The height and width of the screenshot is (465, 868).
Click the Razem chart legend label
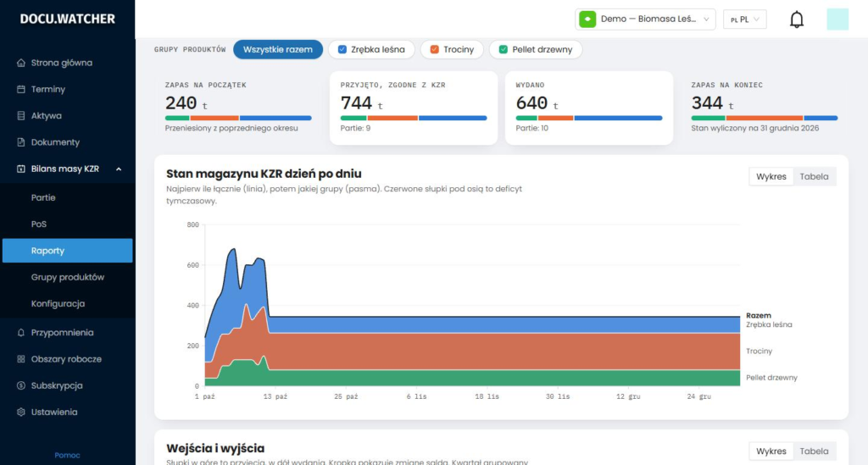759,316
